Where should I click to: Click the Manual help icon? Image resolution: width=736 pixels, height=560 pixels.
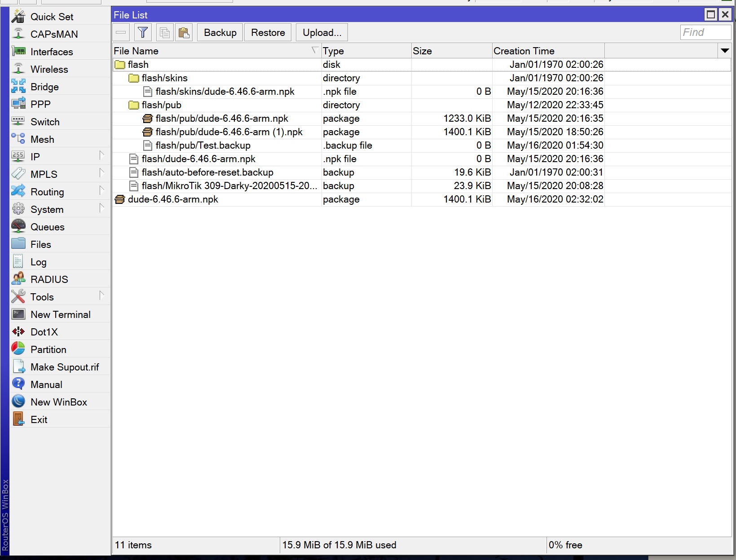(18, 384)
